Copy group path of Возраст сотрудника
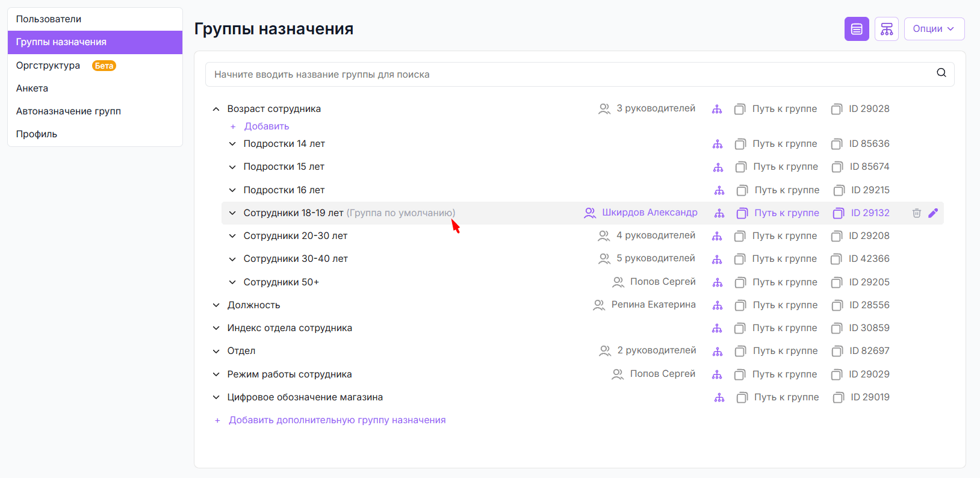This screenshot has height=478, width=980. click(776, 110)
